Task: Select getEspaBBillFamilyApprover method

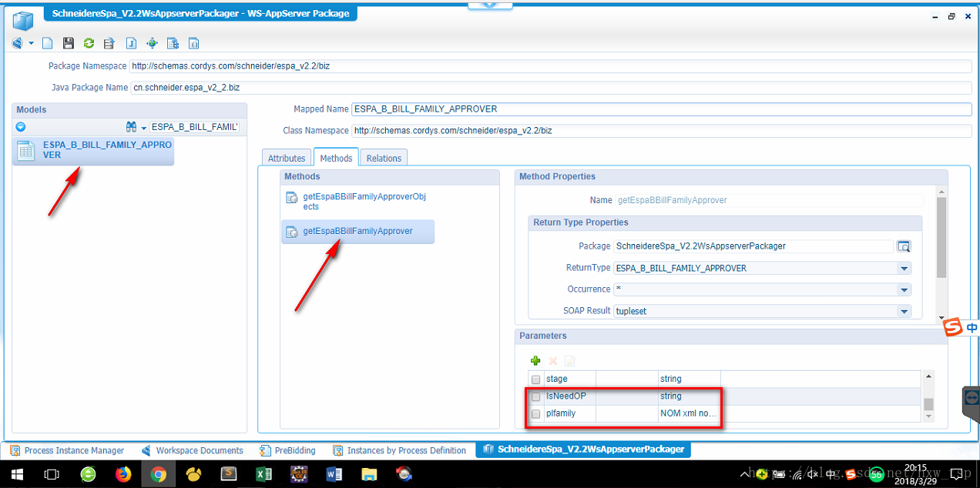Action: coord(357,231)
